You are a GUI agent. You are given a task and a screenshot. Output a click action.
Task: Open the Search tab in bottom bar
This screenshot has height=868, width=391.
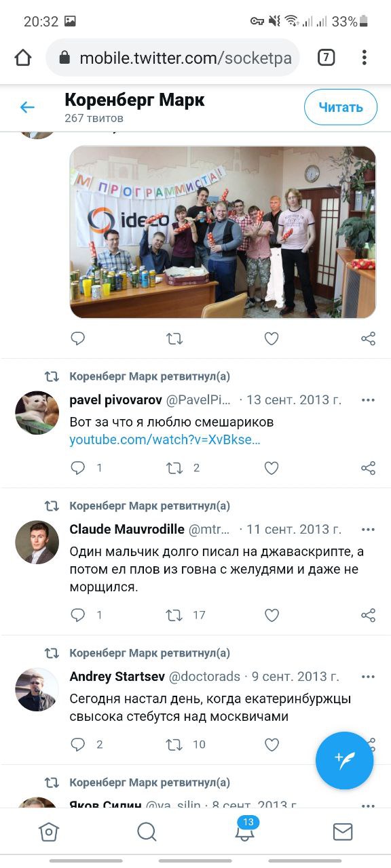point(147,832)
